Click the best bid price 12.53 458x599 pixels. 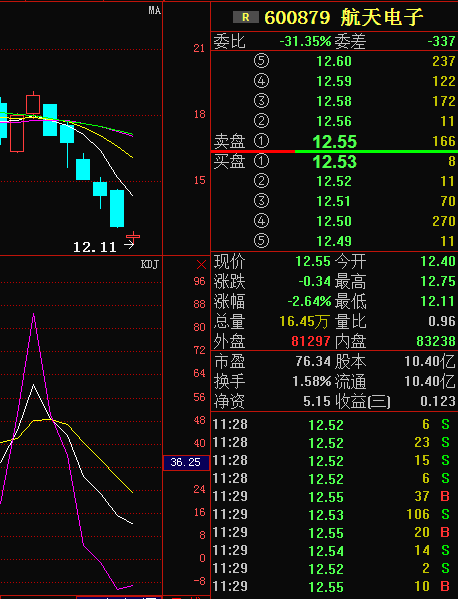tap(335, 162)
